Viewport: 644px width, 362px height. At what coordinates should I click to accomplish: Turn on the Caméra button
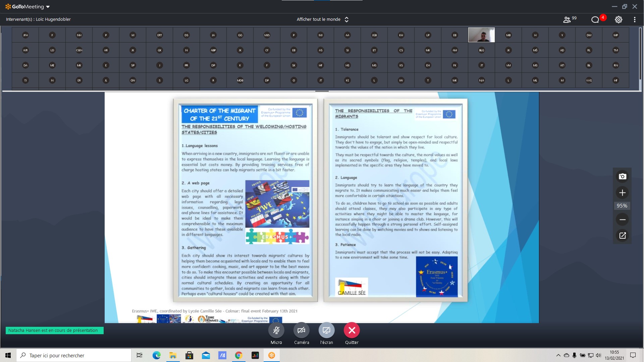pyautogui.click(x=301, y=330)
